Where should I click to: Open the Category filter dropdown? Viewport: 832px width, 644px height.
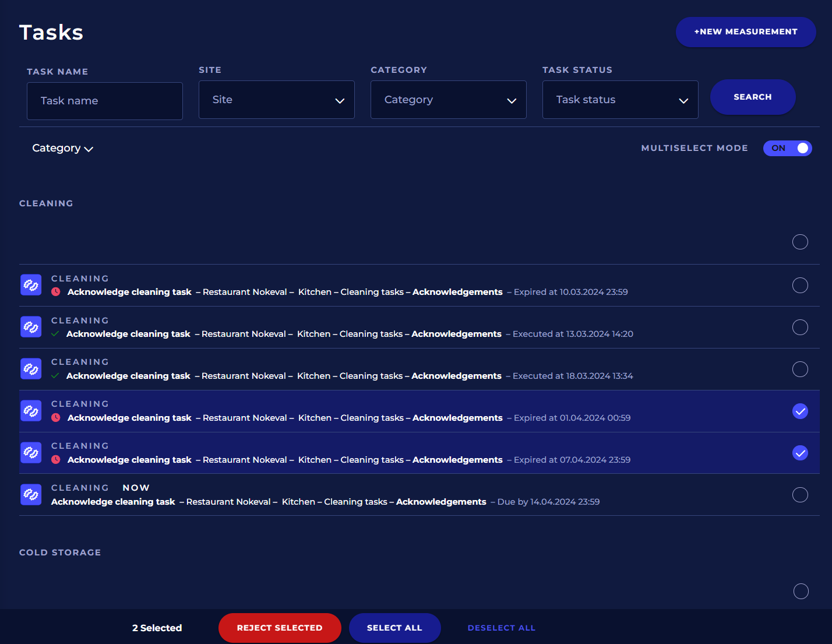point(448,100)
